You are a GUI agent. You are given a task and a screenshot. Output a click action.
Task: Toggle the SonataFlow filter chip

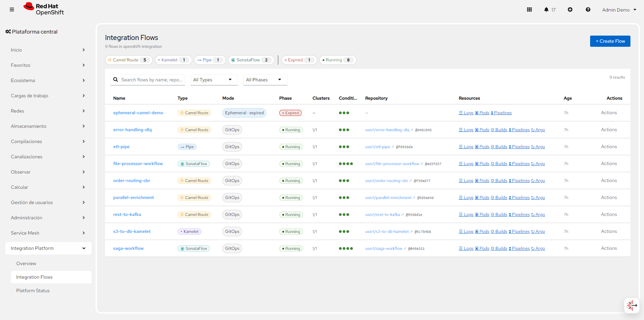[251, 60]
